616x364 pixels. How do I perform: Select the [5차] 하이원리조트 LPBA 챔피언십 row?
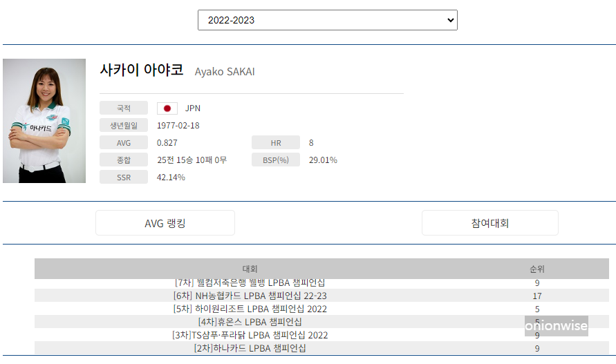click(321, 309)
